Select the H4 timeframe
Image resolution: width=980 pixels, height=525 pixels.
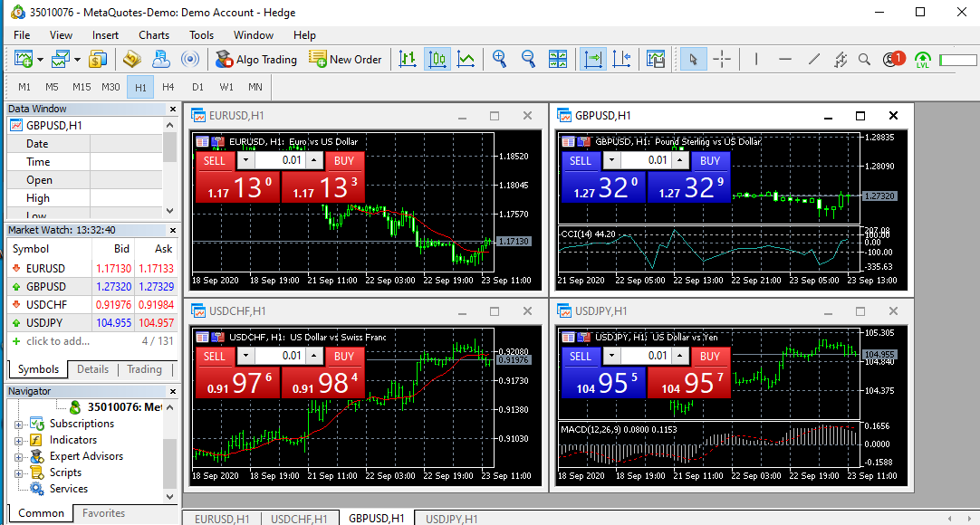click(x=168, y=87)
